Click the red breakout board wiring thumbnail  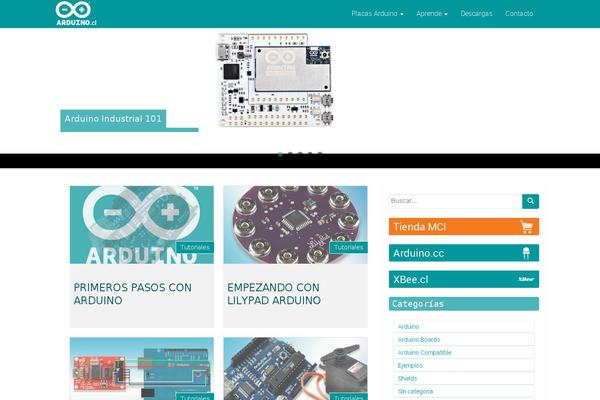(142, 368)
